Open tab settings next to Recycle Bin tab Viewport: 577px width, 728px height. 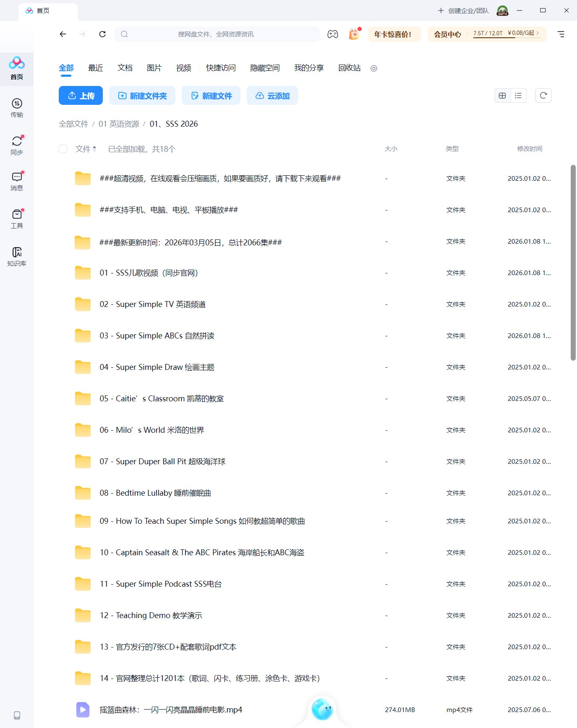pyautogui.click(x=374, y=68)
